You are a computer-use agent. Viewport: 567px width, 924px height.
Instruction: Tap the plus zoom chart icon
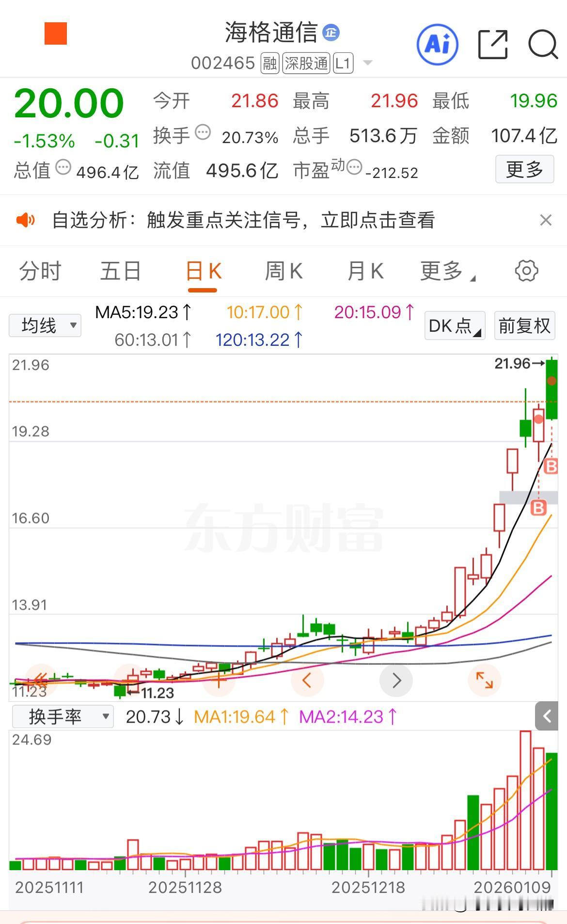pyautogui.click(x=219, y=680)
